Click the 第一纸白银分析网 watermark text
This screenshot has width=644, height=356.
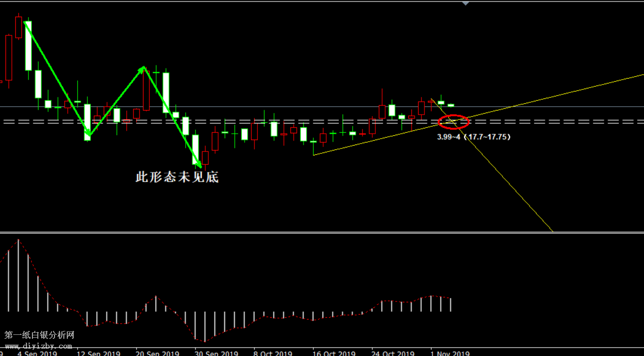(x=39, y=335)
